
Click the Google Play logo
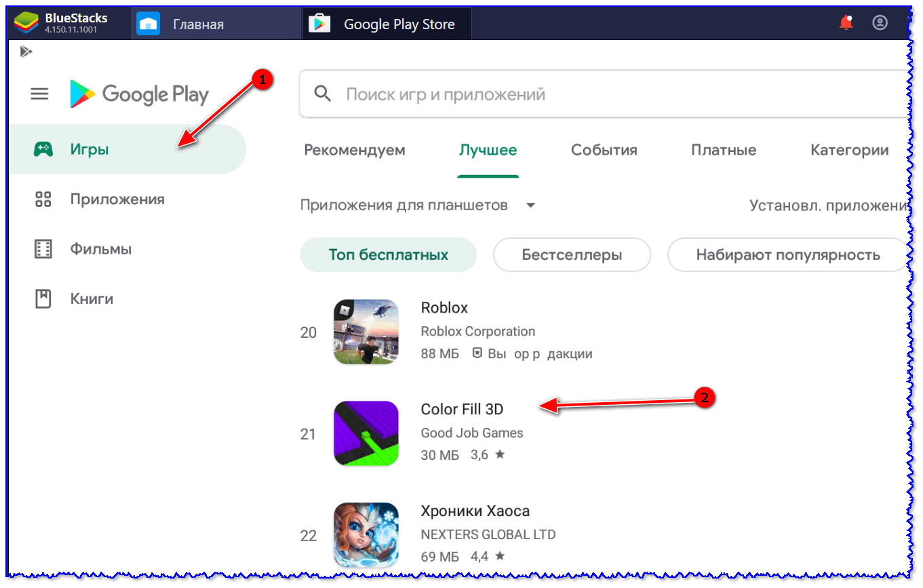(139, 94)
